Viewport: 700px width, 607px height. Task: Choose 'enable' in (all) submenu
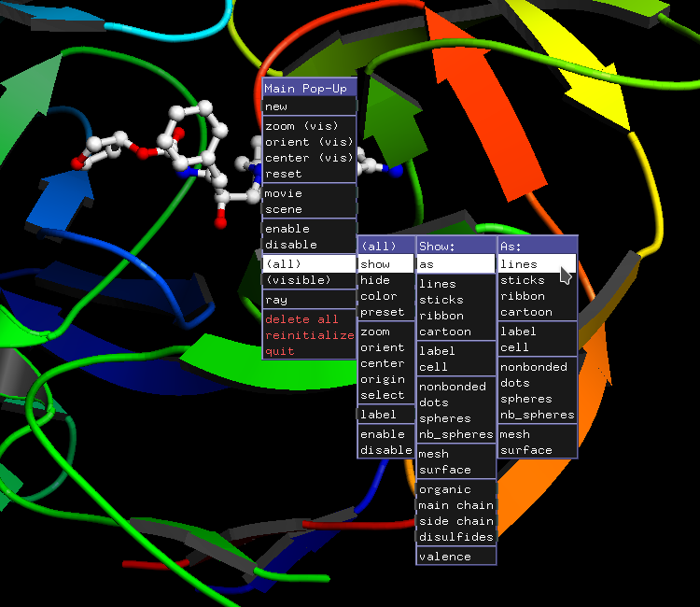(x=386, y=434)
